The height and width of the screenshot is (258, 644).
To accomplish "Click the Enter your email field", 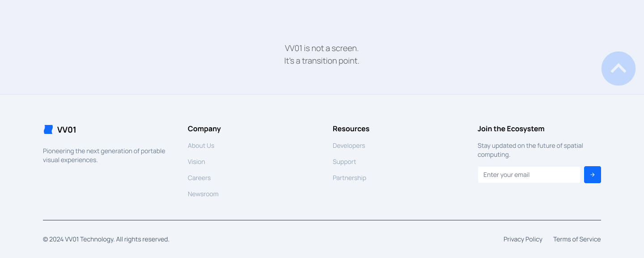I will coord(529,175).
